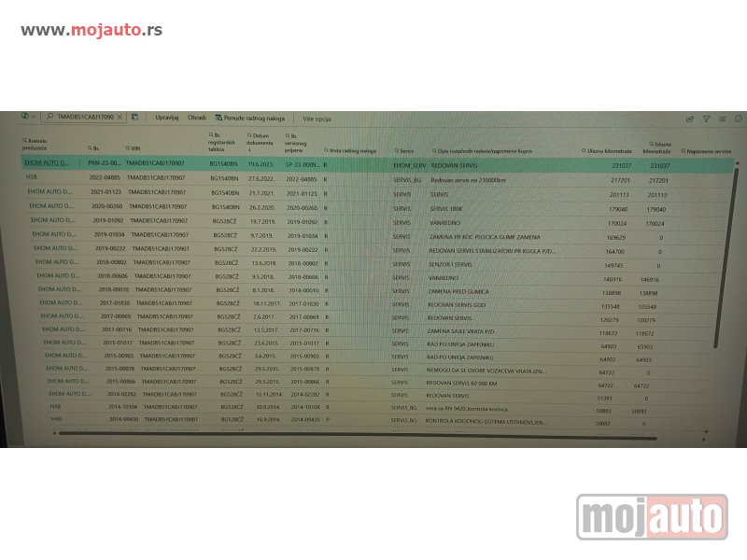Click the list view layout icon
Viewport: 747px width, 560px height.
(x=722, y=119)
